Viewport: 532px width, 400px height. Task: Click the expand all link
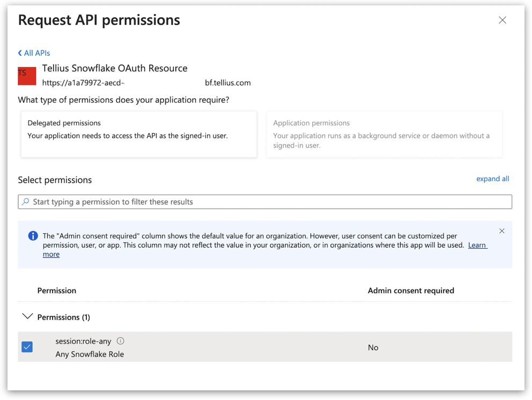(x=492, y=179)
